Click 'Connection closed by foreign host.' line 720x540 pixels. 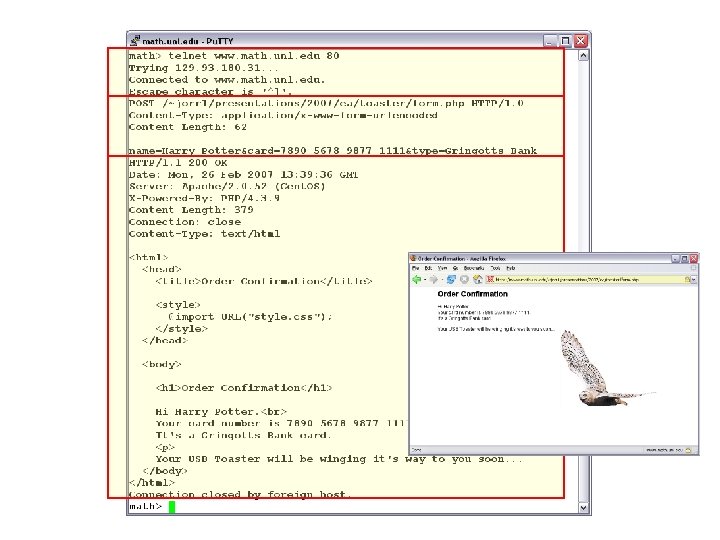[x=240, y=495]
